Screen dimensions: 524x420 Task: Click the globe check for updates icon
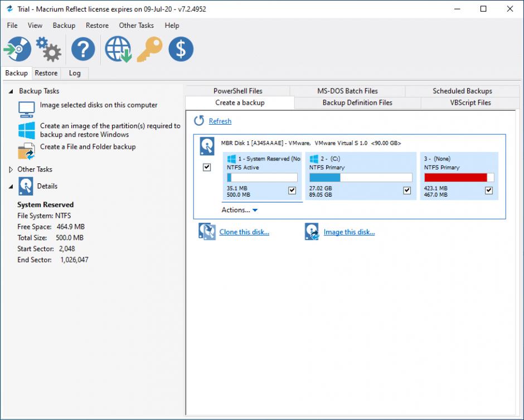point(118,49)
